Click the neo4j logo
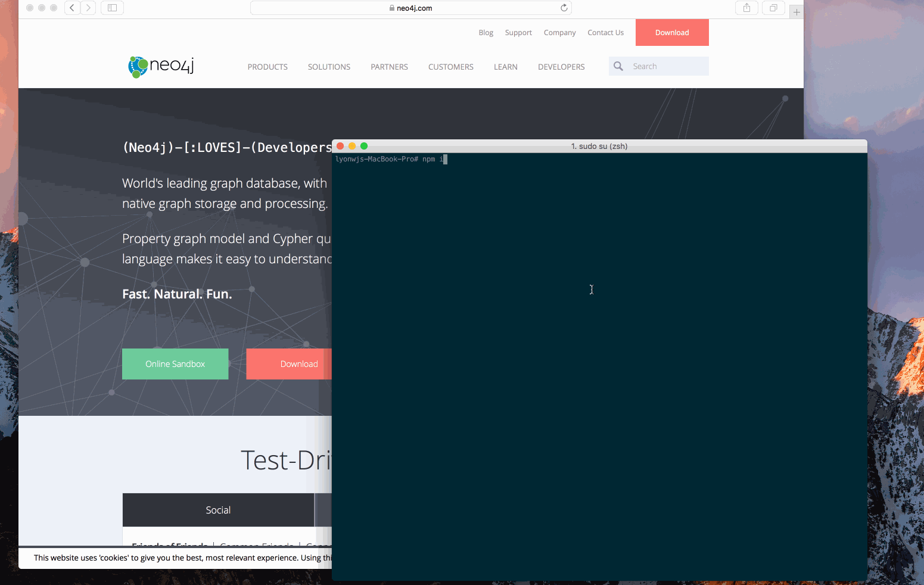Image resolution: width=924 pixels, height=585 pixels. tap(161, 66)
